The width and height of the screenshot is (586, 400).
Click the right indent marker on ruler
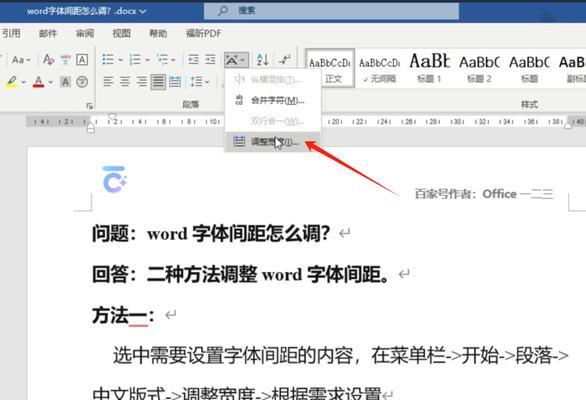(568, 126)
